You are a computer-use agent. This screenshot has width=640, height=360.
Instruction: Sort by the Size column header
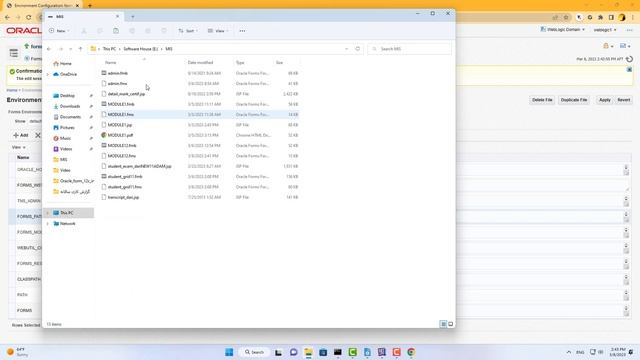280,62
